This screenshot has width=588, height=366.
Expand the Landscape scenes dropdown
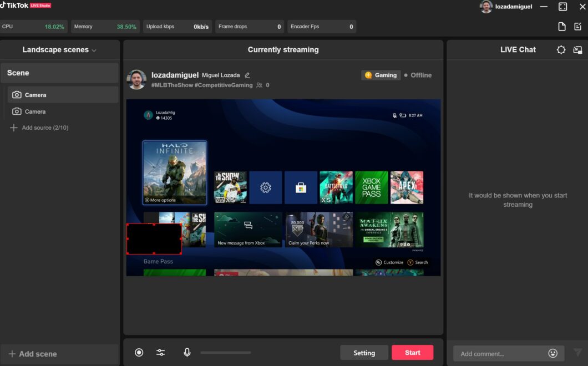[59, 50]
